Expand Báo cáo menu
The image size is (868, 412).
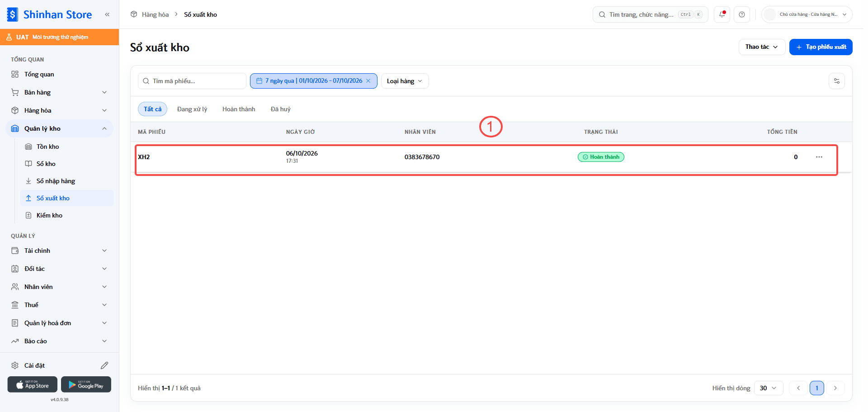[59, 341]
